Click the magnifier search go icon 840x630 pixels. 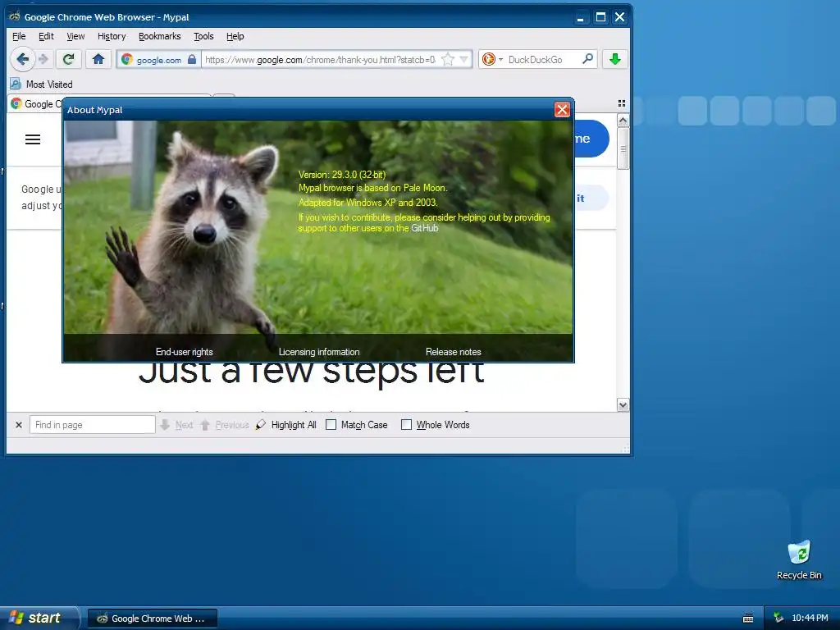(587, 59)
